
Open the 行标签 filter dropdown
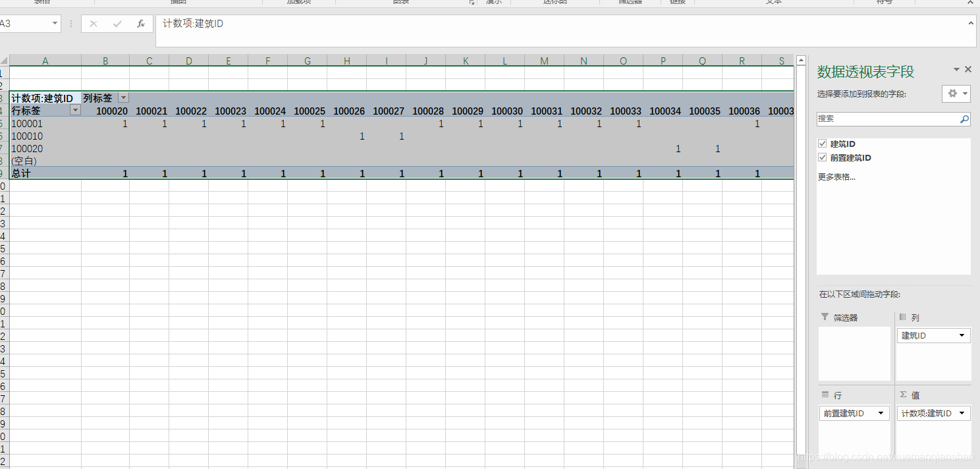75,111
